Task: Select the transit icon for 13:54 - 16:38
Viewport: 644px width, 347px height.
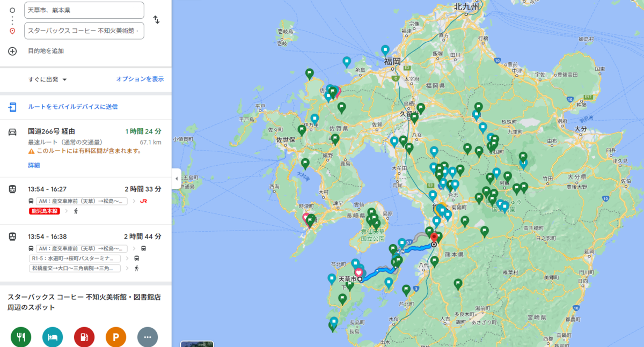Action: [x=12, y=236]
